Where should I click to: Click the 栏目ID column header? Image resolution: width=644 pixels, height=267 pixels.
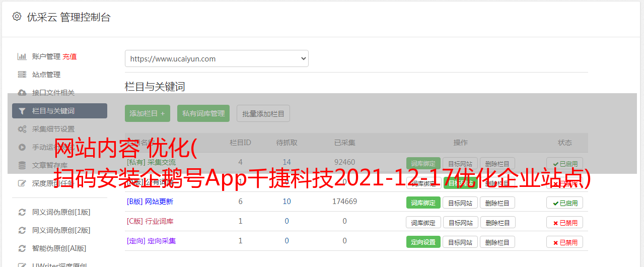pos(241,143)
